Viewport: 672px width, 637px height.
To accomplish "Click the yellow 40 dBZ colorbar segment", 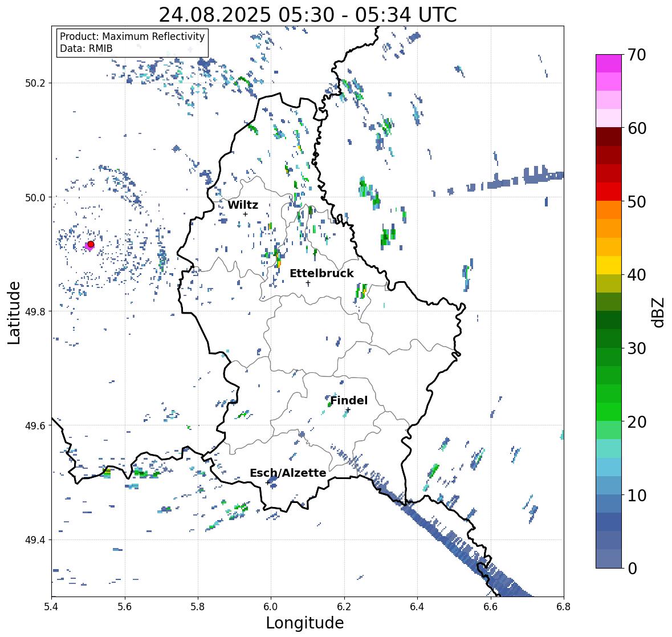I will 609,265.
